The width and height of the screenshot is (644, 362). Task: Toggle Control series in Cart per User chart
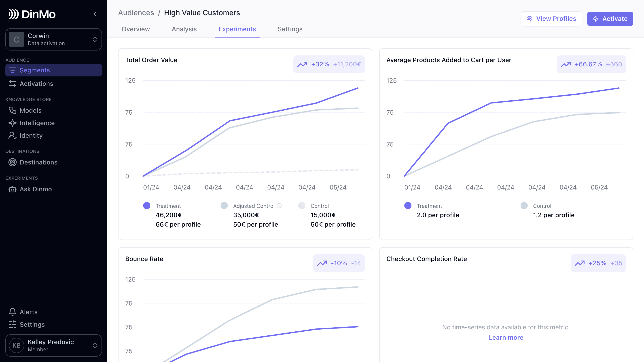[x=524, y=206]
